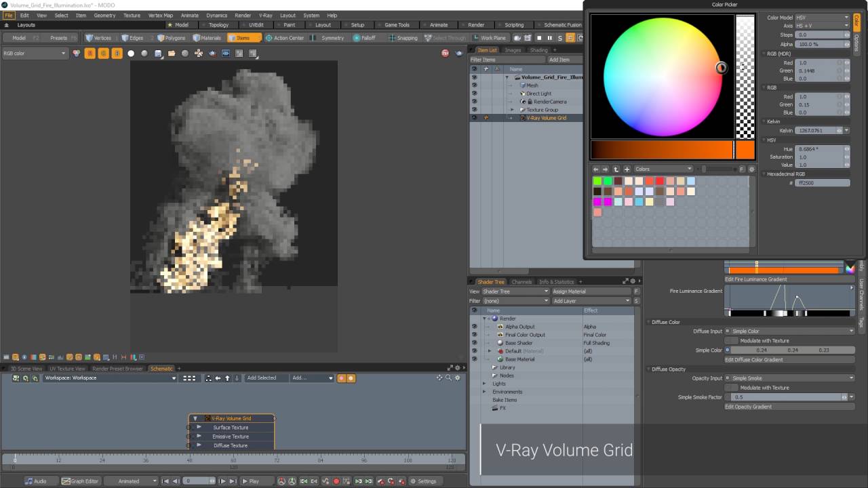Screen dimensions: 868x488
Task: Expand Texture Group in Item List
Action: point(513,110)
